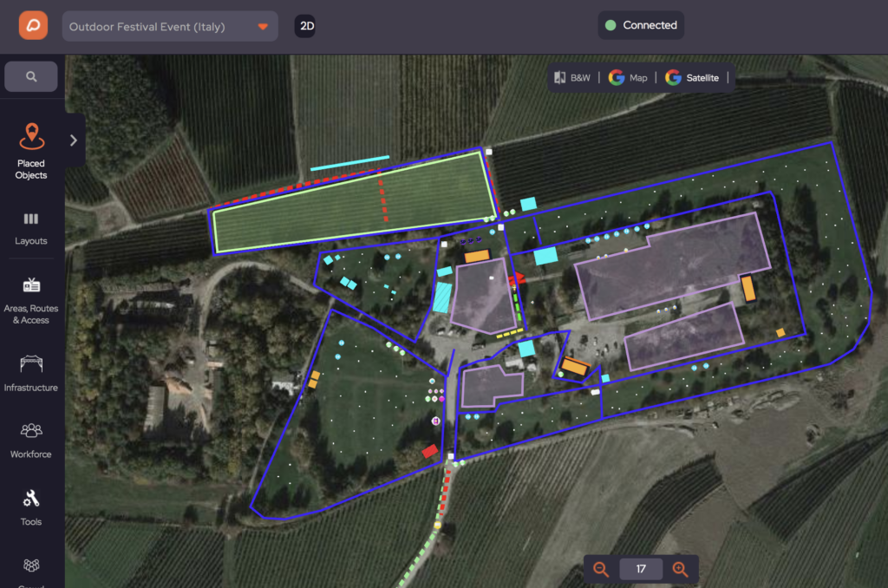Zoom out using the minus magnifier
The width and height of the screenshot is (888, 588).
point(601,569)
